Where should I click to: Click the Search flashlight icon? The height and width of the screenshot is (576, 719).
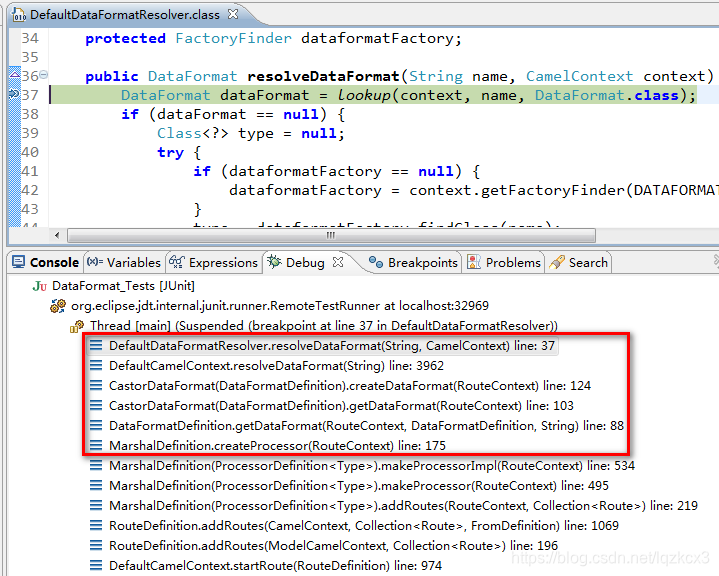[x=557, y=262]
